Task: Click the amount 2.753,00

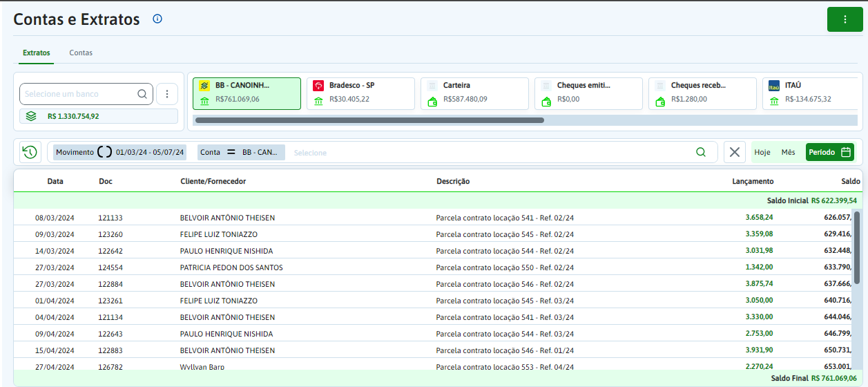Action: (x=760, y=334)
